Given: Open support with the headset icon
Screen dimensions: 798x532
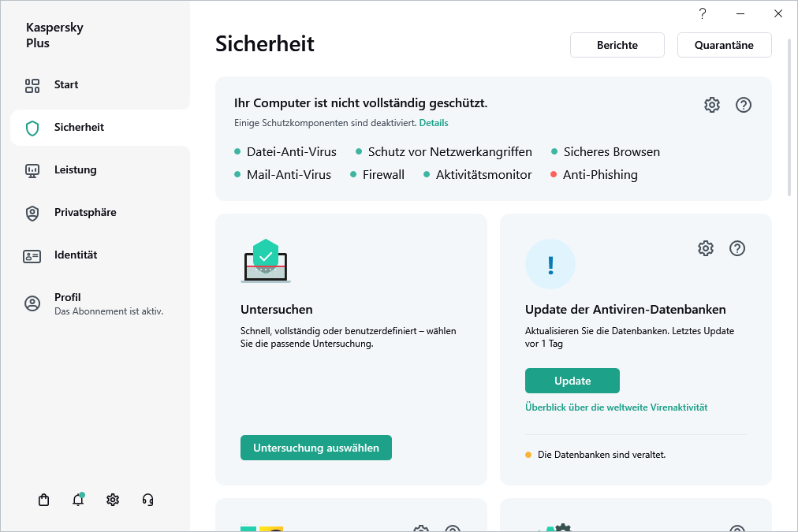Looking at the screenshot, I should pos(147,499).
